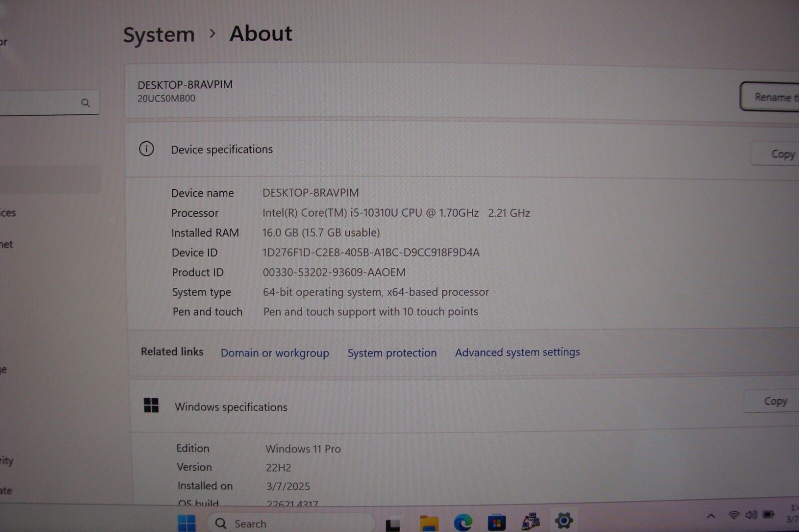This screenshot has height=532, width=799.
Task: Launch Microsoft Edge from the taskbar
Action: point(462,523)
